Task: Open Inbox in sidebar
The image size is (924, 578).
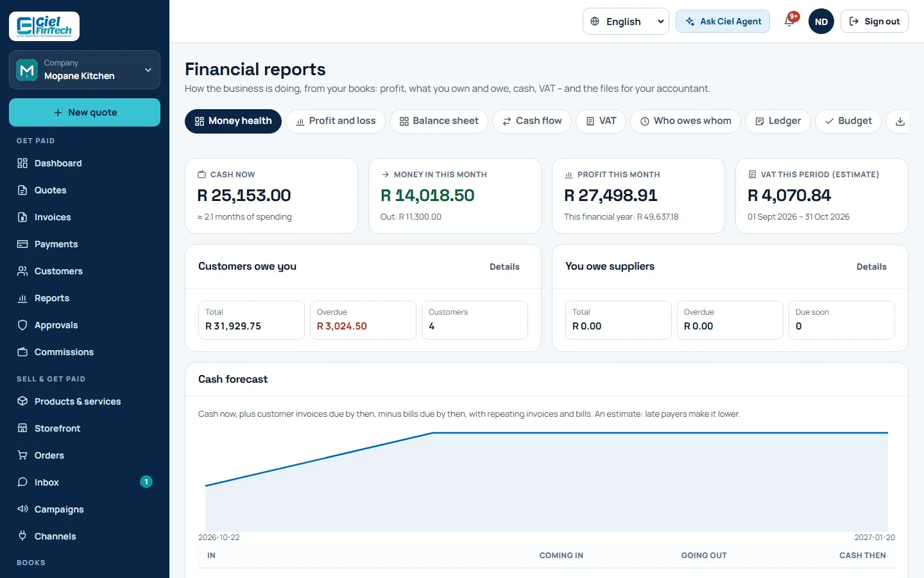Action: coord(85,482)
